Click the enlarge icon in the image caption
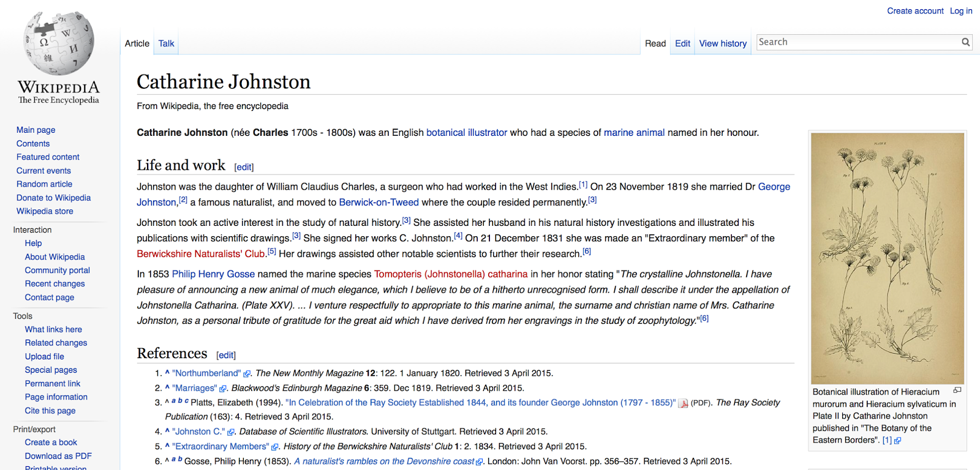The height and width of the screenshot is (470, 980). click(x=957, y=390)
